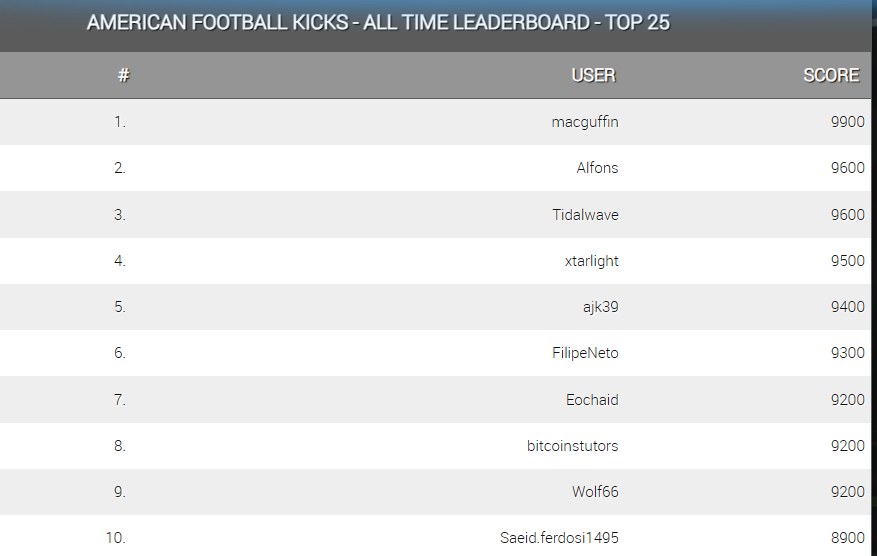Click the 8900 score value

(847, 538)
